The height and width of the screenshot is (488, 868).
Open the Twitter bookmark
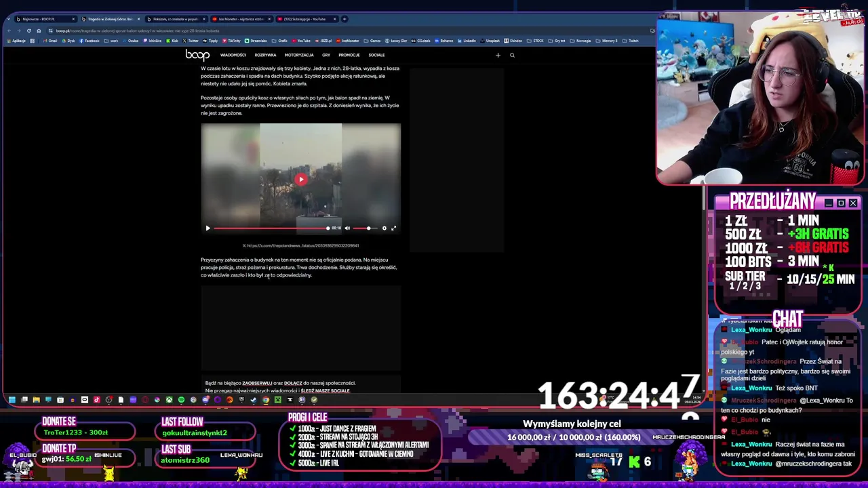tap(191, 41)
